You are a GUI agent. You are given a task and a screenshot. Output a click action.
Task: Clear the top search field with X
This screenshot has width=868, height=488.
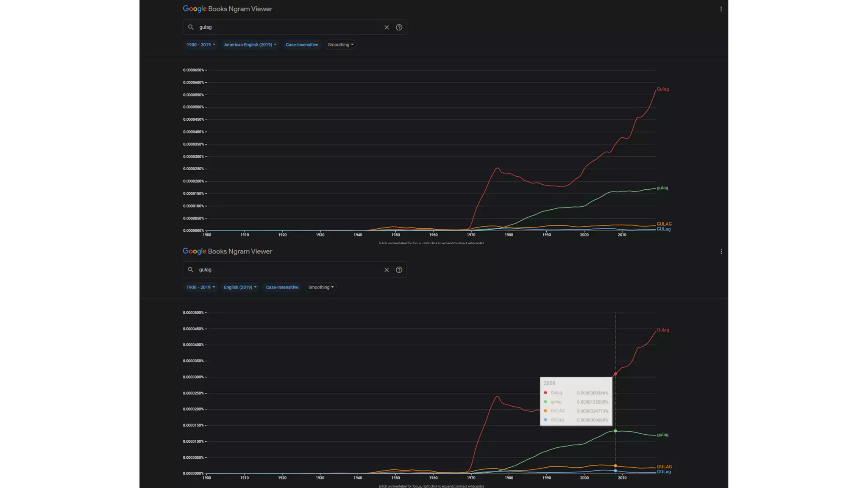[387, 27]
